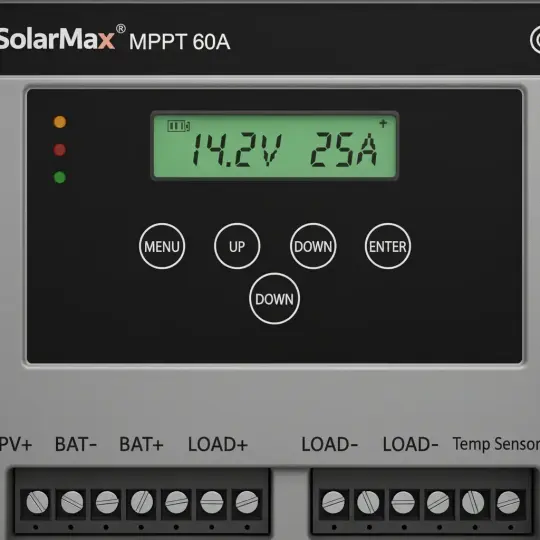This screenshot has height=540, width=540.
Task: Click the rightmost screw of the right terminal block
Action: (508, 502)
